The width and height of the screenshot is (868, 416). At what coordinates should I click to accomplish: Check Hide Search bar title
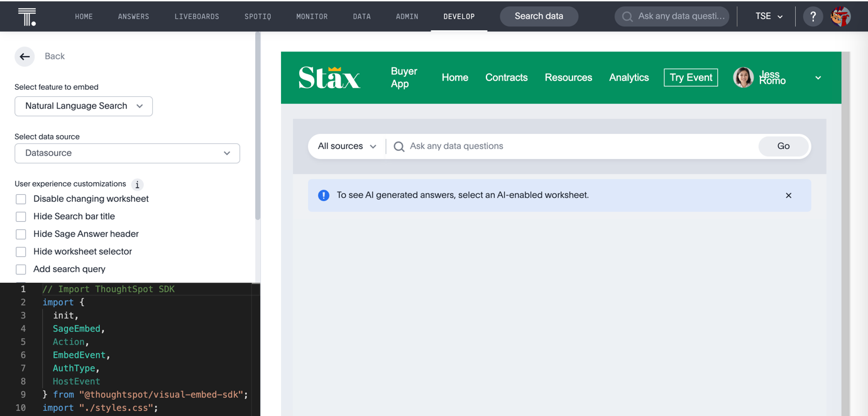tap(21, 216)
